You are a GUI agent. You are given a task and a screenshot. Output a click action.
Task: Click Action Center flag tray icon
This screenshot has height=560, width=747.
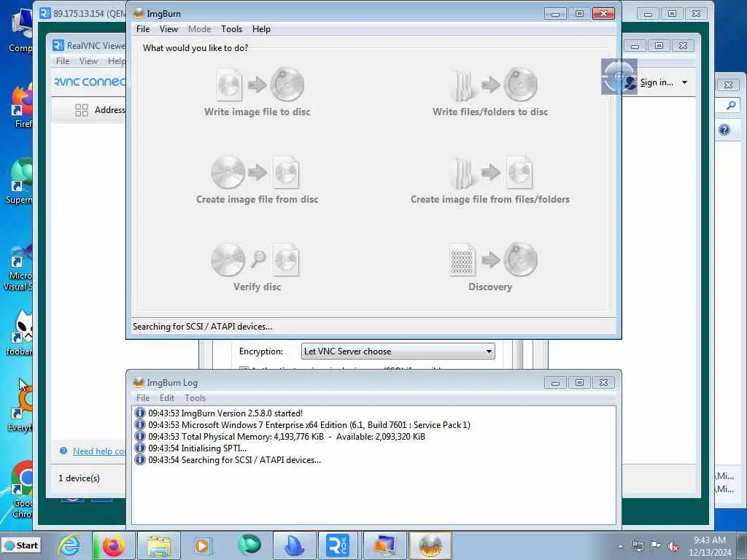(656, 546)
